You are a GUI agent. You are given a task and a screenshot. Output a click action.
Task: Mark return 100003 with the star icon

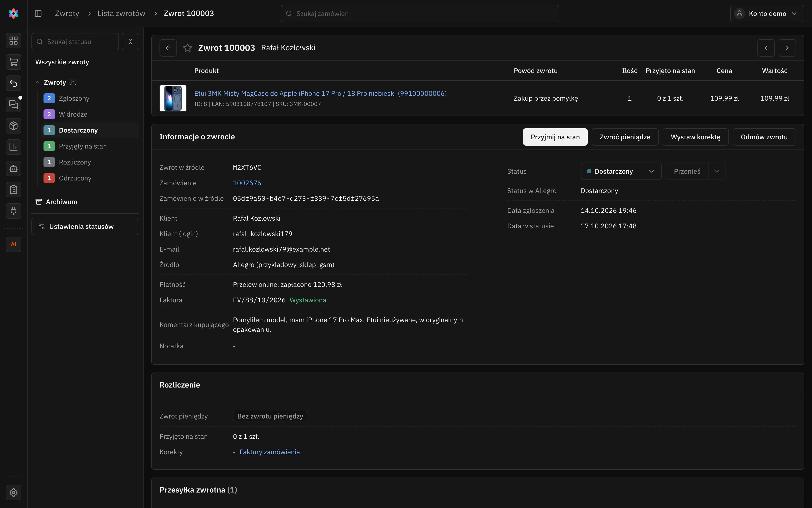tap(188, 48)
